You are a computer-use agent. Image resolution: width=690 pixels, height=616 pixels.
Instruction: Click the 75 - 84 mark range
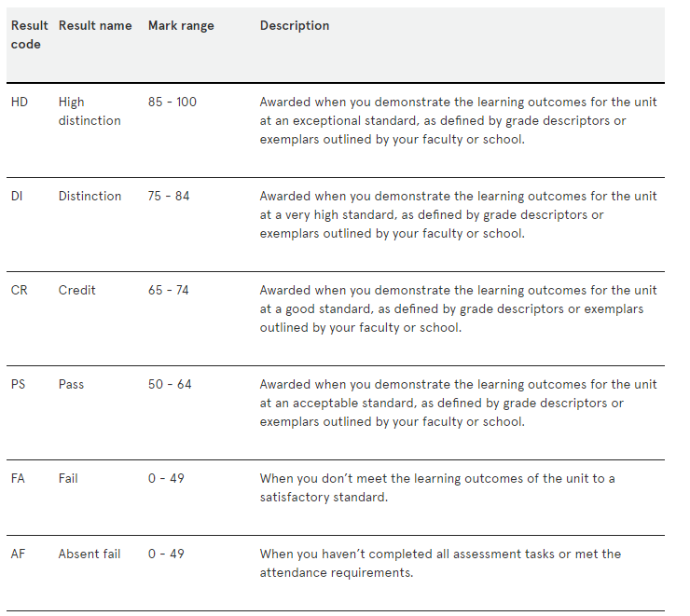click(x=169, y=196)
